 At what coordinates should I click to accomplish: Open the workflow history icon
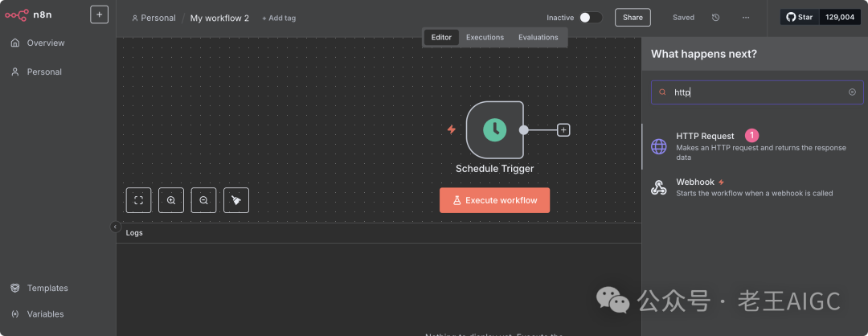pyautogui.click(x=716, y=18)
